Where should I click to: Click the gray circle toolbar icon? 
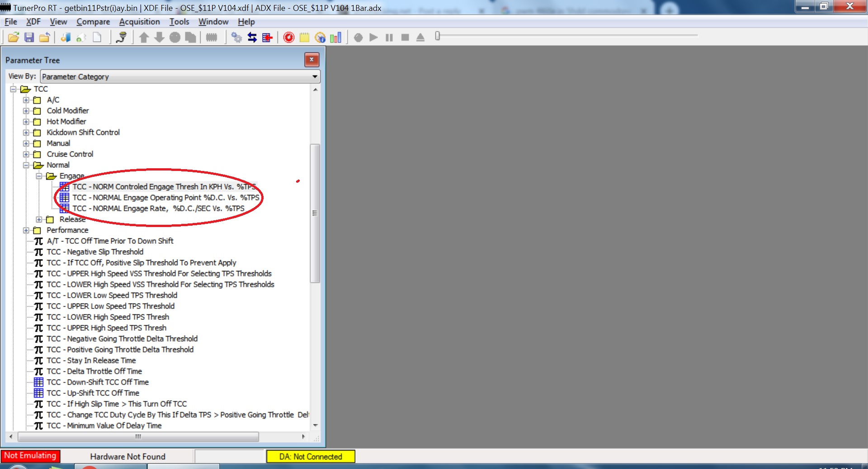click(x=175, y=38)
